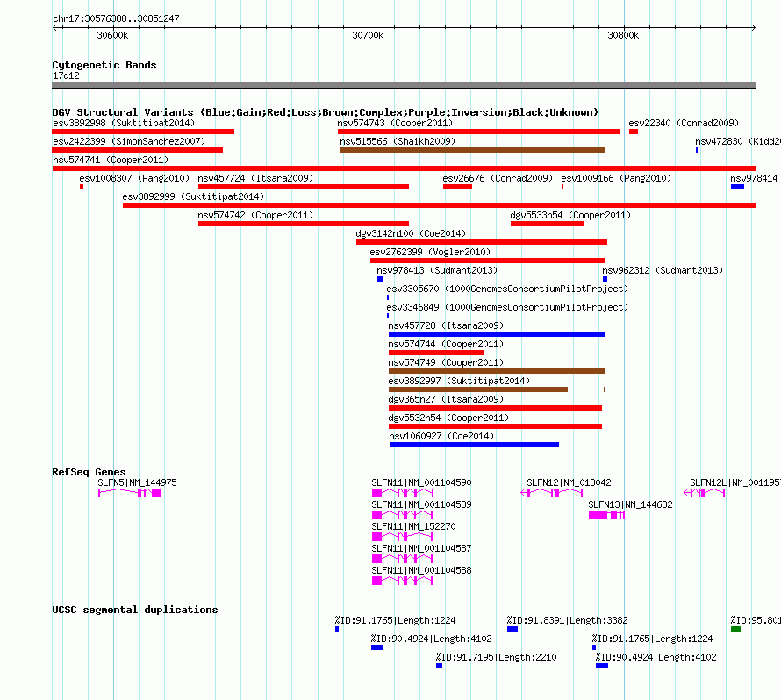
Task: Open the esv26676 (Conrad2009) variant bar
Action: (457, 187)
